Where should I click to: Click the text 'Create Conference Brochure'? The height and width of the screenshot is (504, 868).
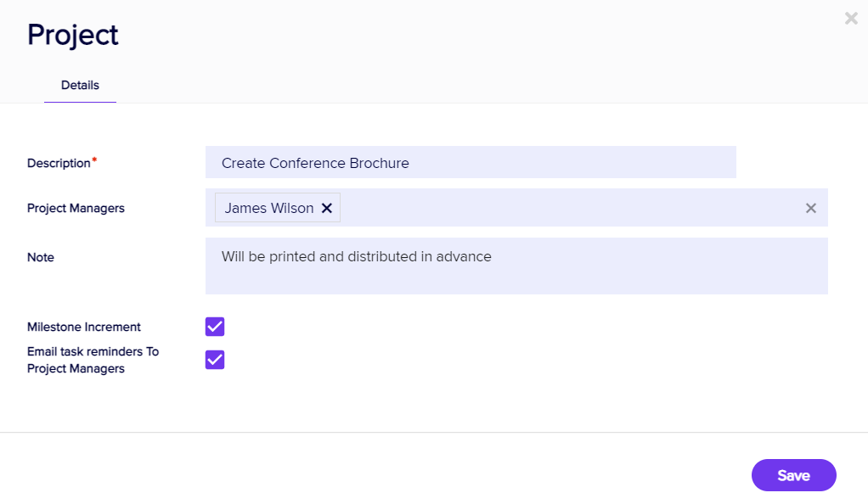click(315, 163)
